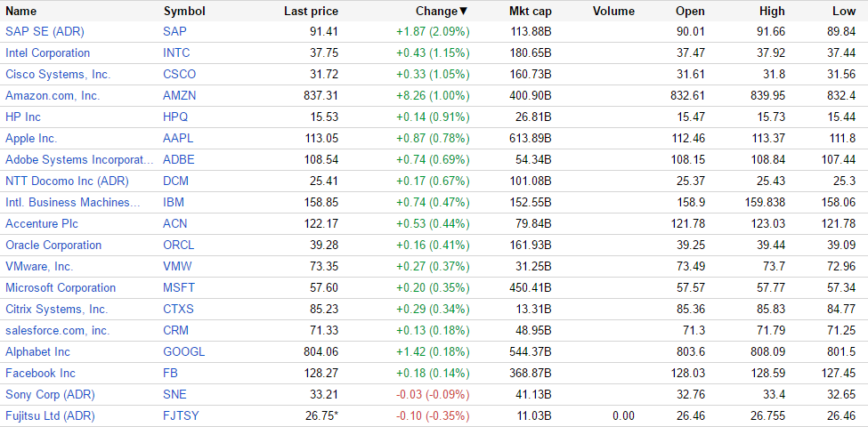Sort by Last price column header
868x427 pixels.
pos(311,11)
